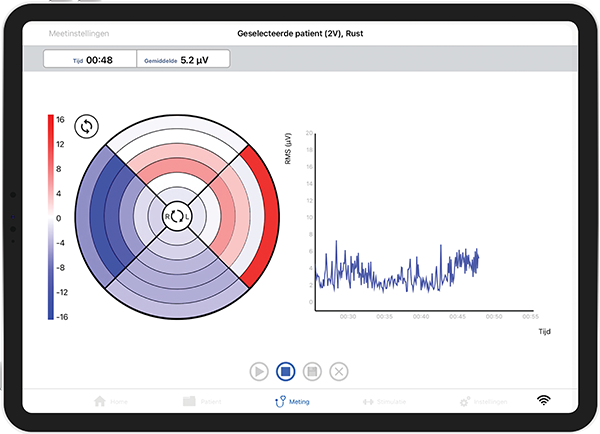Select the Meting tab
This screenshot has height=434, width=600.
pyautogui.click(x=292, y=401)
